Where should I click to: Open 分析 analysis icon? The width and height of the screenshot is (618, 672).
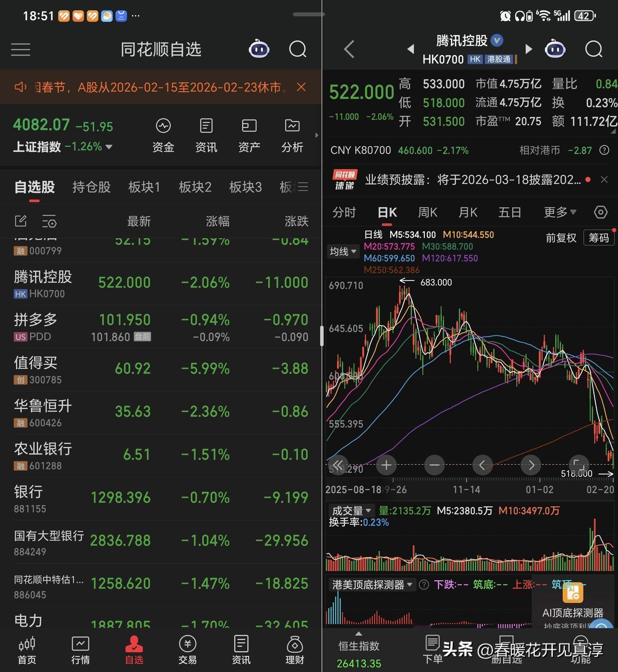tap(292, 136)
